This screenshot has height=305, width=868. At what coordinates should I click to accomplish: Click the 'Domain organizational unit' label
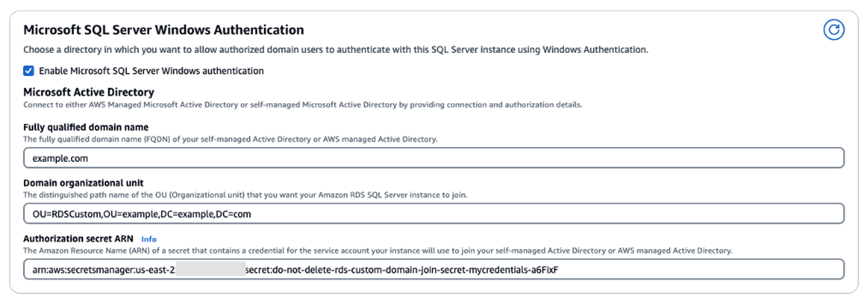click(84, 183)
